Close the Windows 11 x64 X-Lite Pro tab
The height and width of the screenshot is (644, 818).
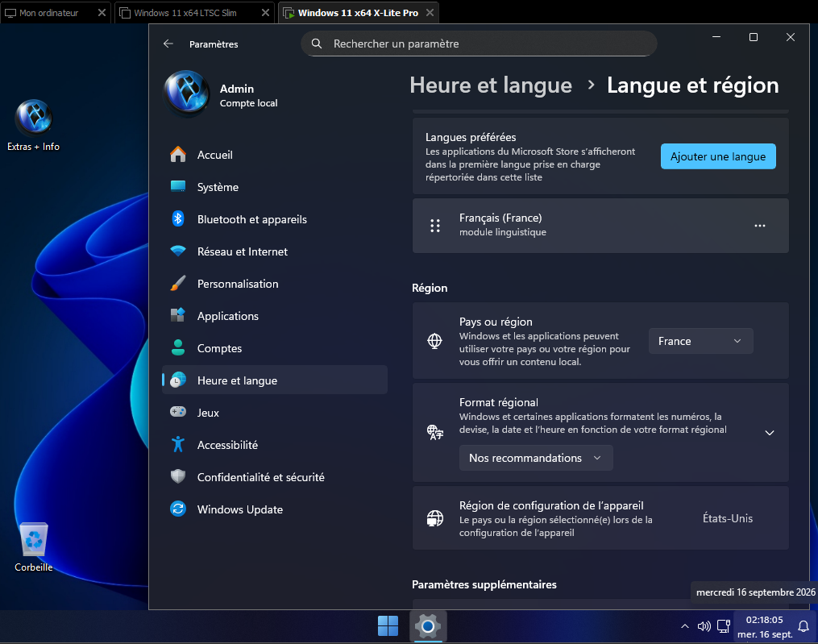click(430, 13)
